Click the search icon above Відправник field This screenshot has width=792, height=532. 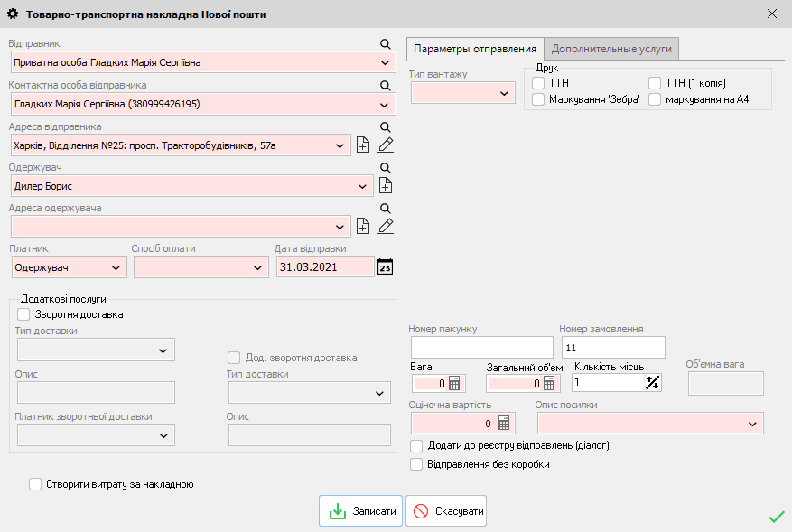click(x=385, y=44)
